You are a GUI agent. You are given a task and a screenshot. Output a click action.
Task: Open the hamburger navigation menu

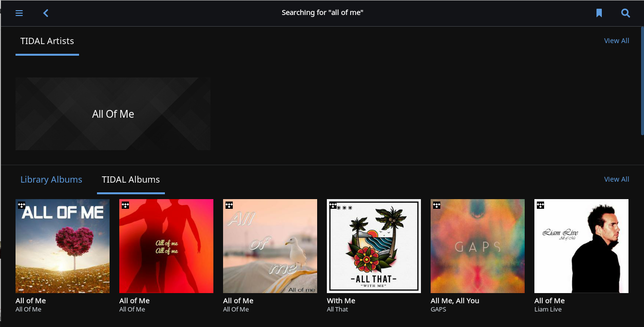[19, 13]
